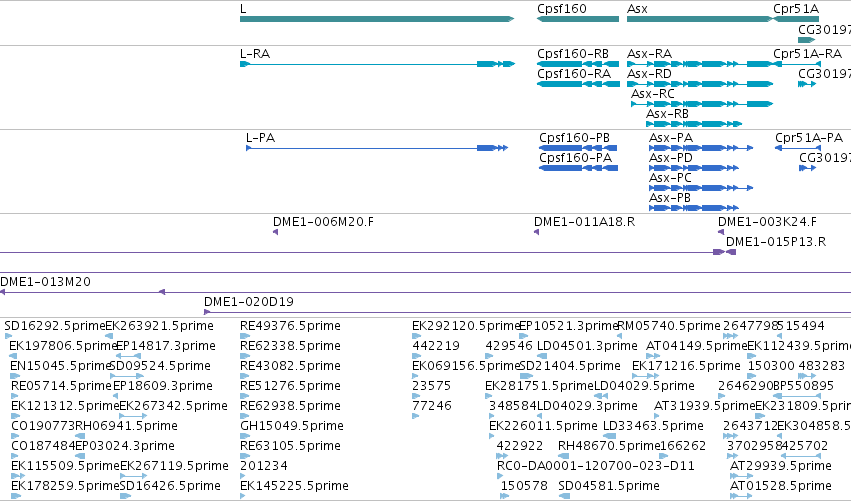The width and height of the screenshot is (851, 501).
Task: Click EST EP10521.3prime
Action: coord(569,326)
